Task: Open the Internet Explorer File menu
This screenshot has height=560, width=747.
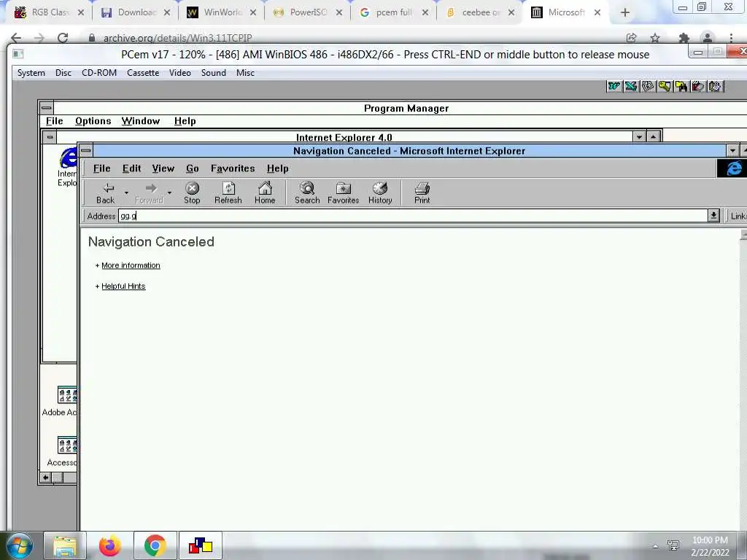Action: 102,168
